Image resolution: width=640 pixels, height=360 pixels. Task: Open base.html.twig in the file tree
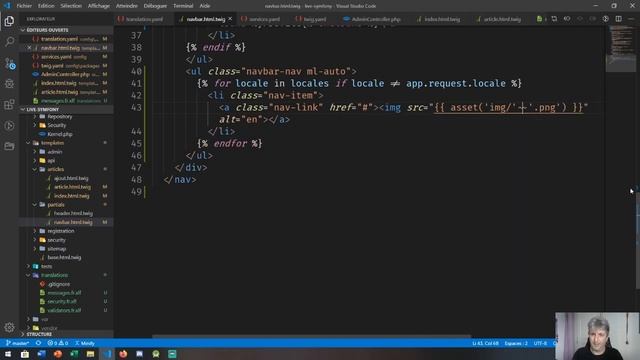click(66, 258)
